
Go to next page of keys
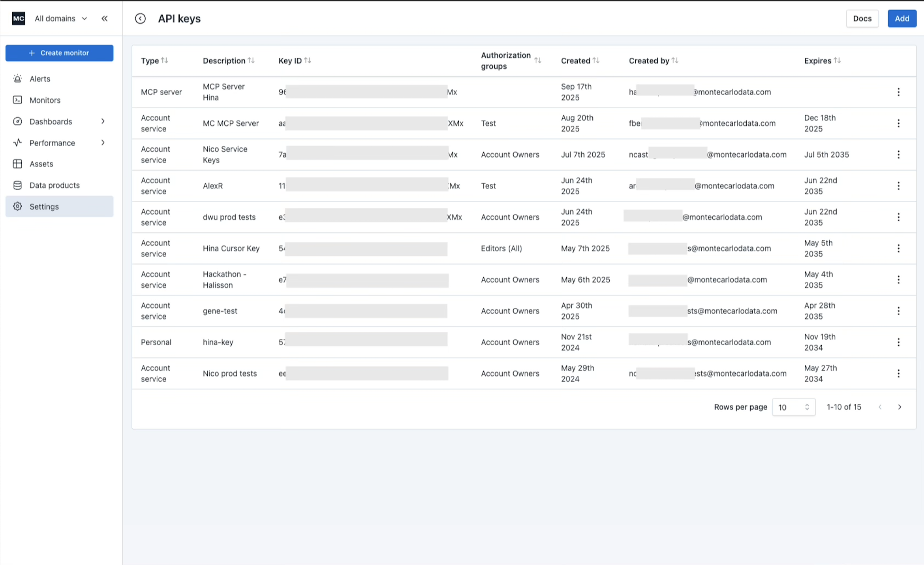pos(900,407)
